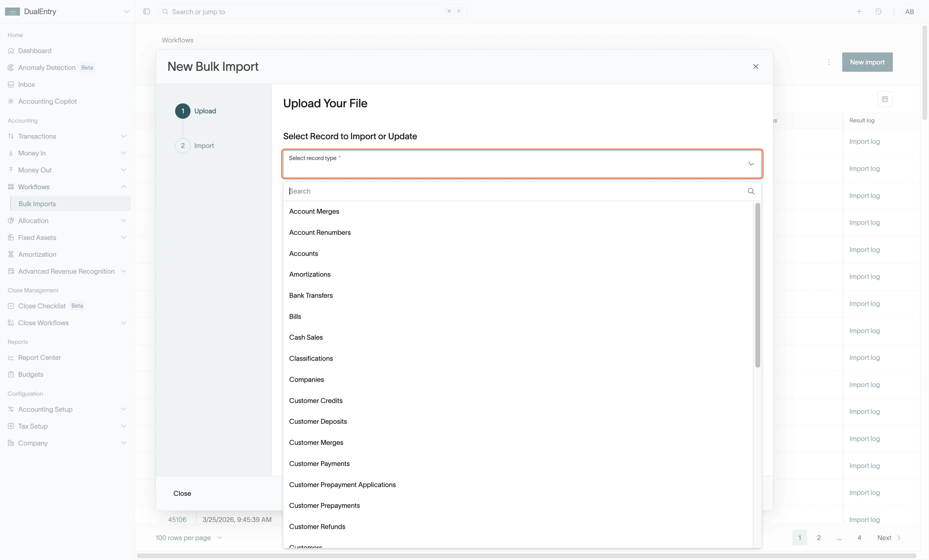Go to the Next results page
This screenshot has width=929, height=560.
[889, 538]
